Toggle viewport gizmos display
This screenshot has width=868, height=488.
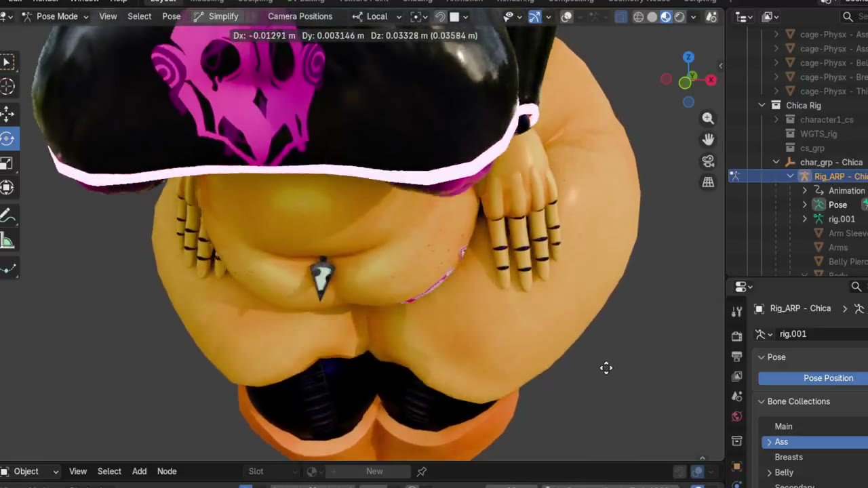[x=534, y=17]
